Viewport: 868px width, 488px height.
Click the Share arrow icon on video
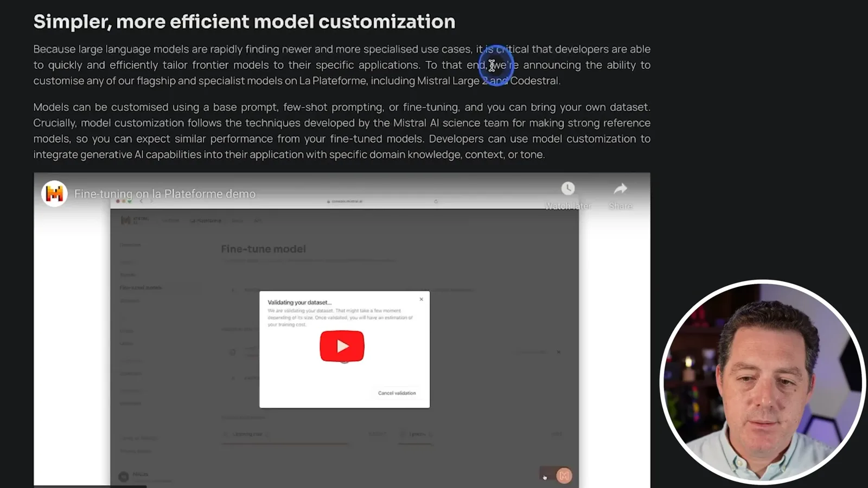pyautogui.click(x=621, y=189)
